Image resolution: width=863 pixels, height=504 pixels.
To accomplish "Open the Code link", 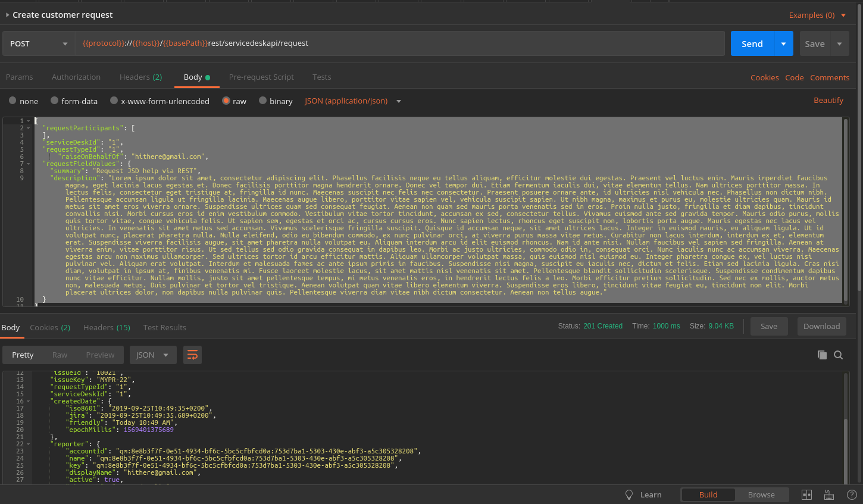I will (795, 78).
